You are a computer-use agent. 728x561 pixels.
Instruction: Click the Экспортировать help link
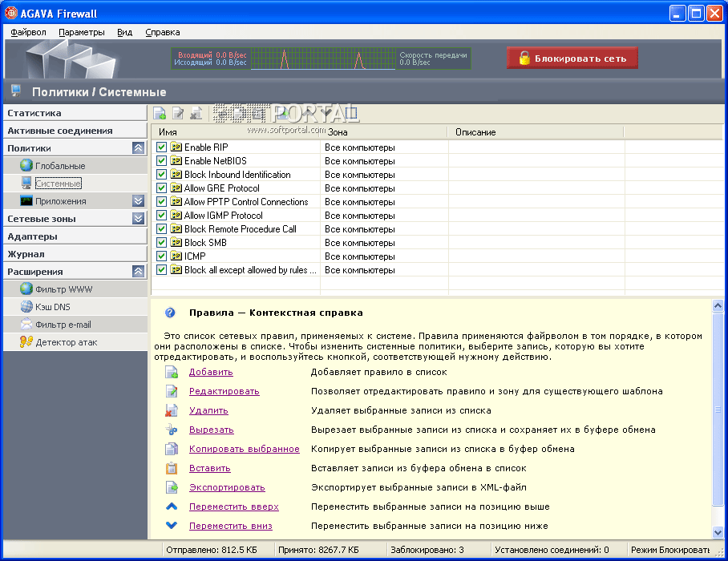point(227,487)
